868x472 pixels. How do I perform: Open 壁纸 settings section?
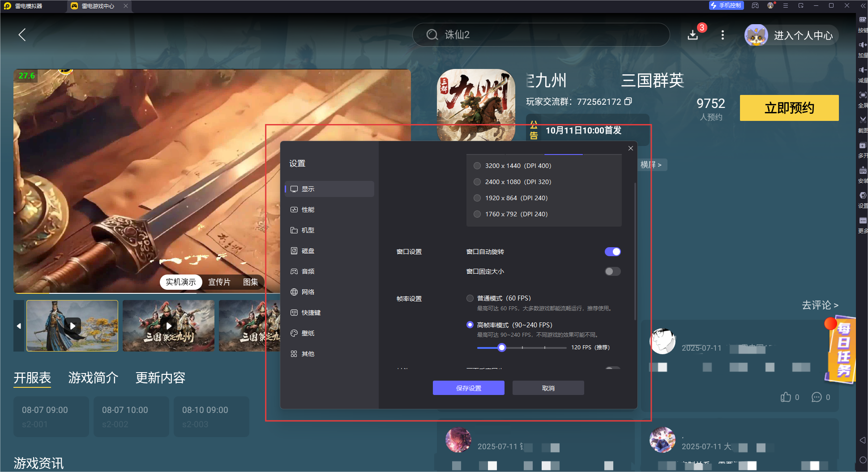(x=329, y=333)
